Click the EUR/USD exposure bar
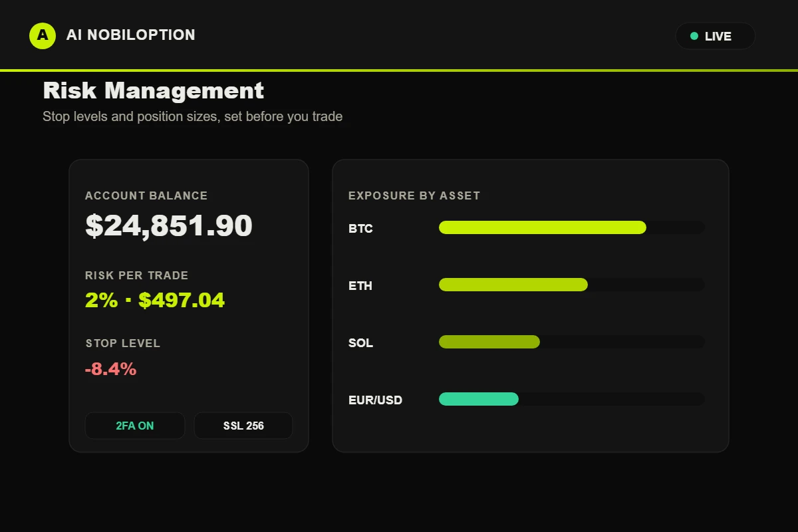 (x=572, y=399)
